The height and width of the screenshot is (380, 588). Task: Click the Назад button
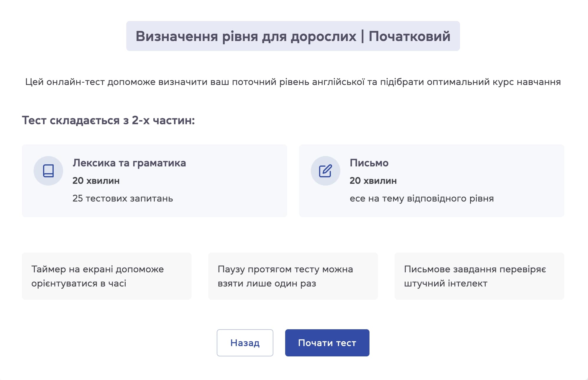(x=245, y=343)
